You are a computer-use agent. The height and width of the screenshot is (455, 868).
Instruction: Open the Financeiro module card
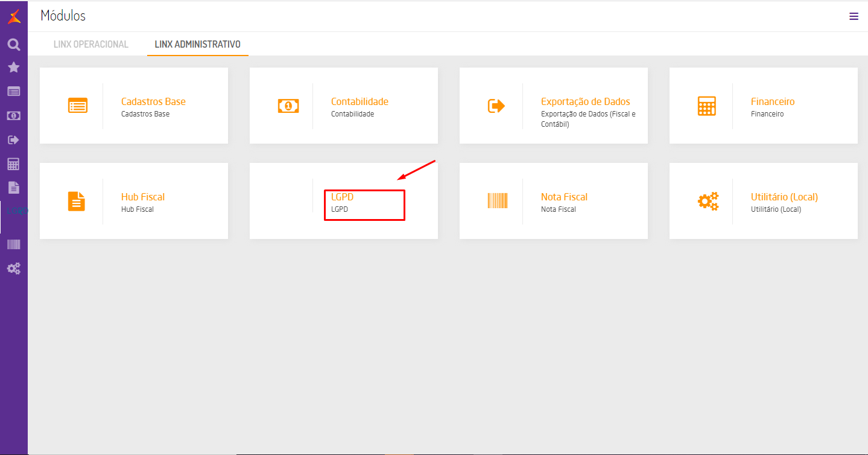coord(764,106)
